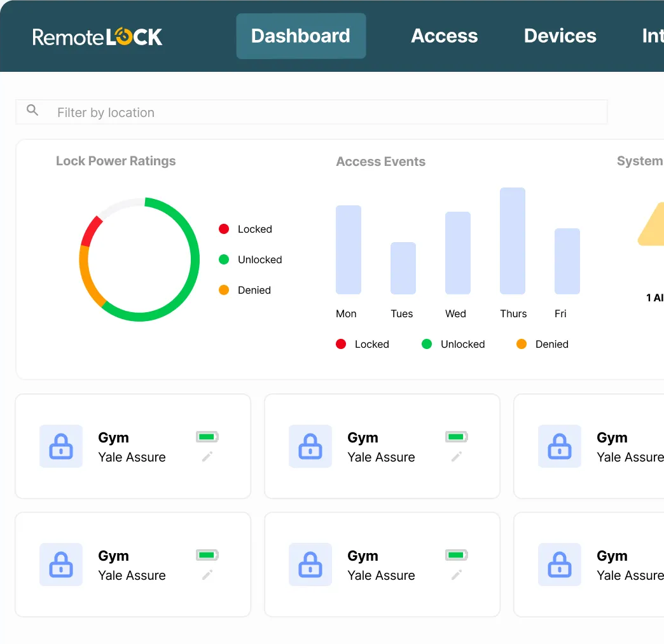The image size is (664, 644).
Task: Open Gym title in top-middle card
Action: click(x=363, y=438)
